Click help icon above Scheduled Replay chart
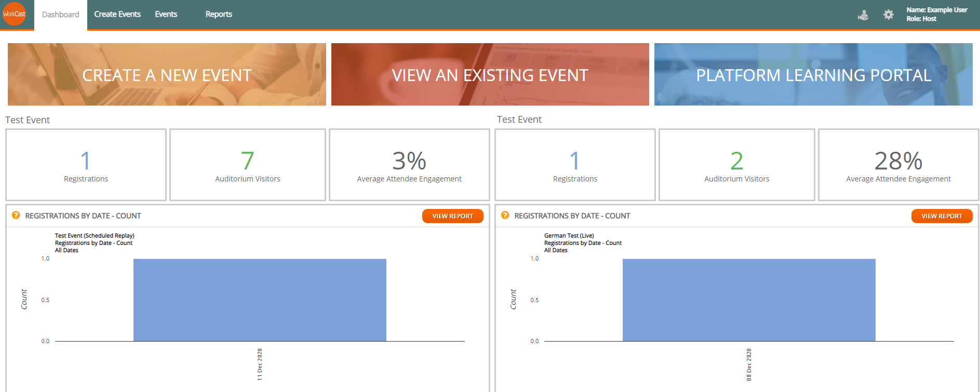 [16, 215]
